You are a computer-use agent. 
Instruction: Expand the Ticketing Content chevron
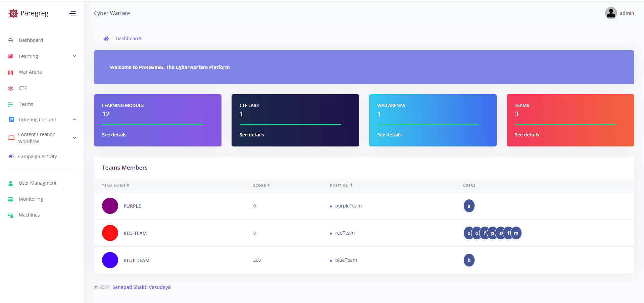coord(75,120)
